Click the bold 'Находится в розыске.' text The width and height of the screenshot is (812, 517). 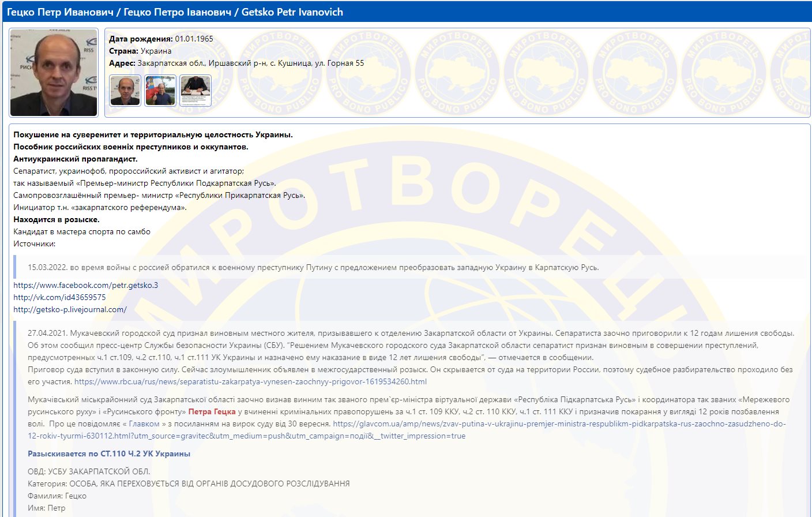(x=57, y=219)
